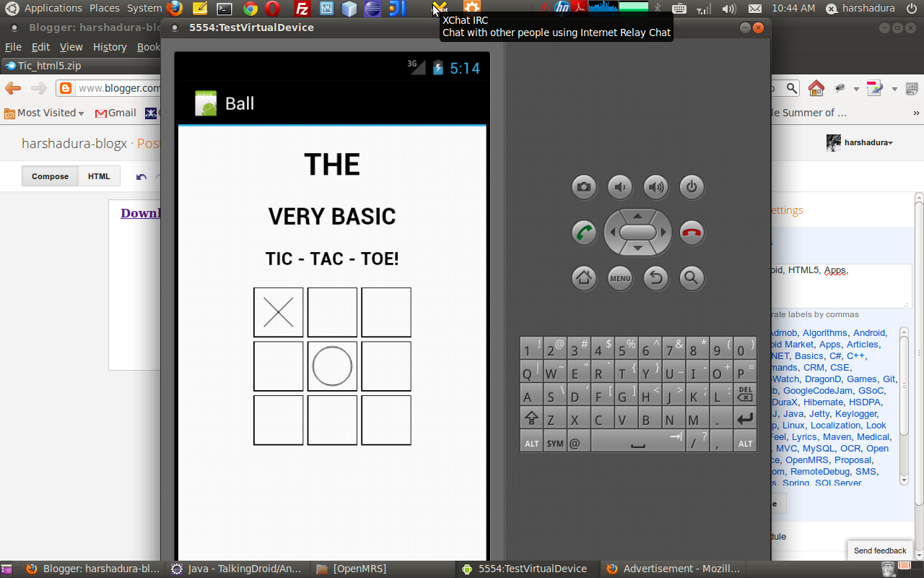Click the space bar on the emulator keyboard

pyautogui.click(x=637, y=442)
